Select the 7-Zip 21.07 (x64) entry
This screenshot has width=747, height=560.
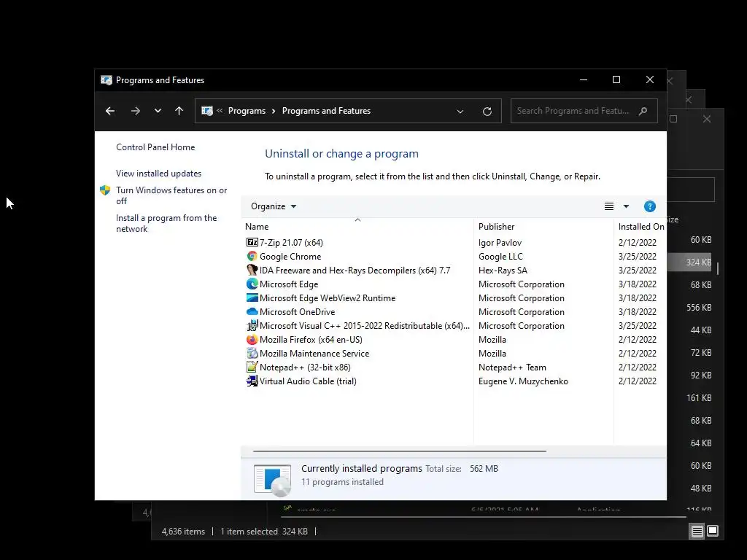[291, 242]
